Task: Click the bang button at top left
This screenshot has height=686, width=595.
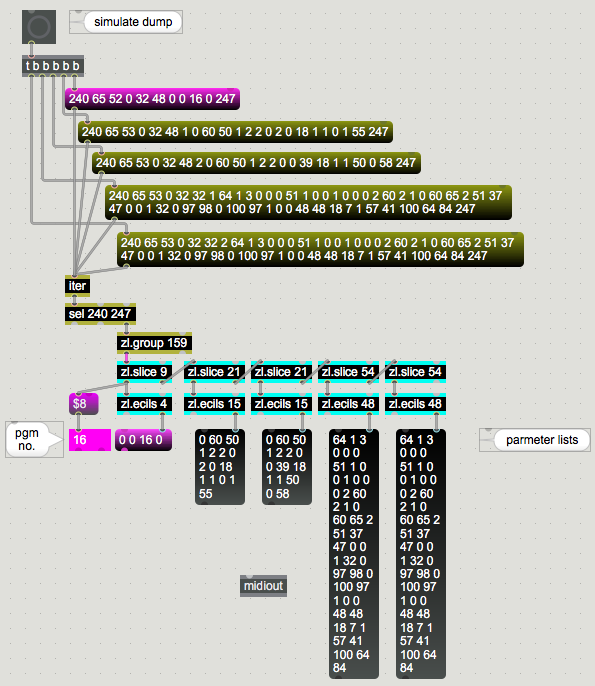Action: 39,27
